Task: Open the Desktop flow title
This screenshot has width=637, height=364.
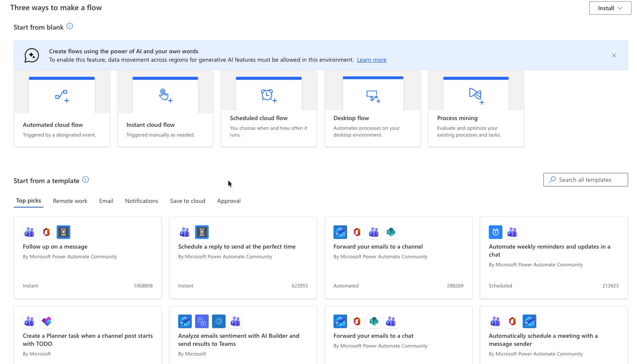Action: [x=351, y=118]
